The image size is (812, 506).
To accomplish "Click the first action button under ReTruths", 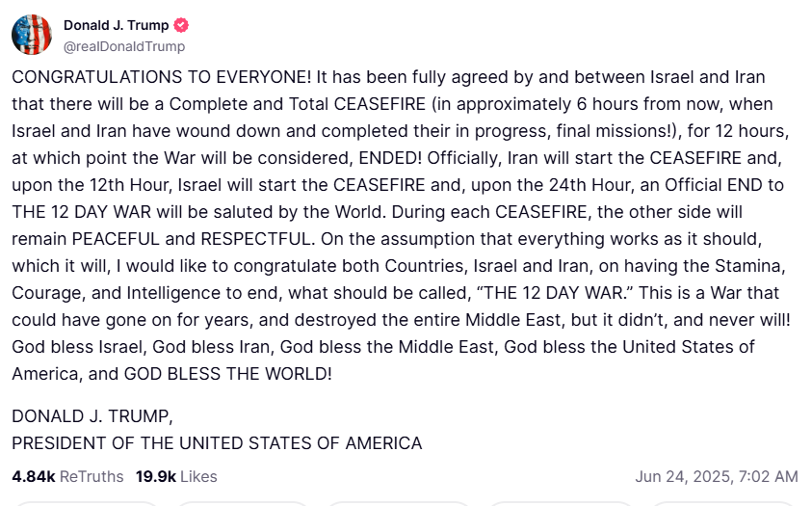I will 86,503.
